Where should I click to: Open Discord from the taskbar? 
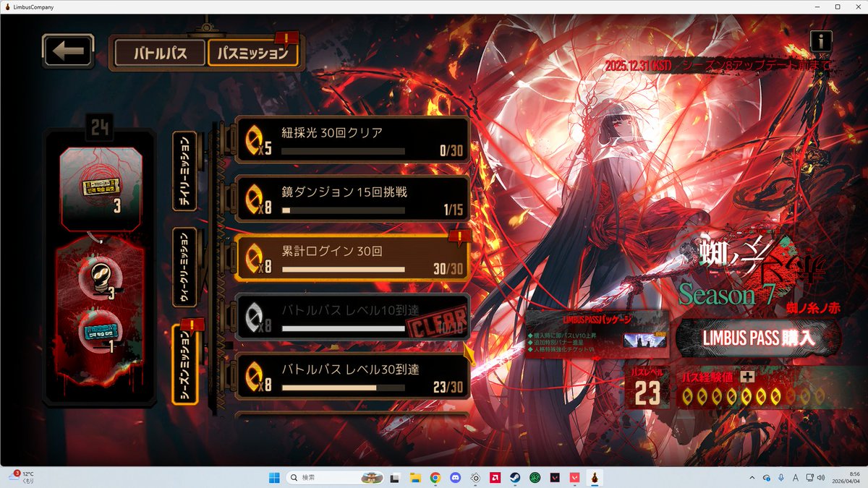(x=455, y=478)
